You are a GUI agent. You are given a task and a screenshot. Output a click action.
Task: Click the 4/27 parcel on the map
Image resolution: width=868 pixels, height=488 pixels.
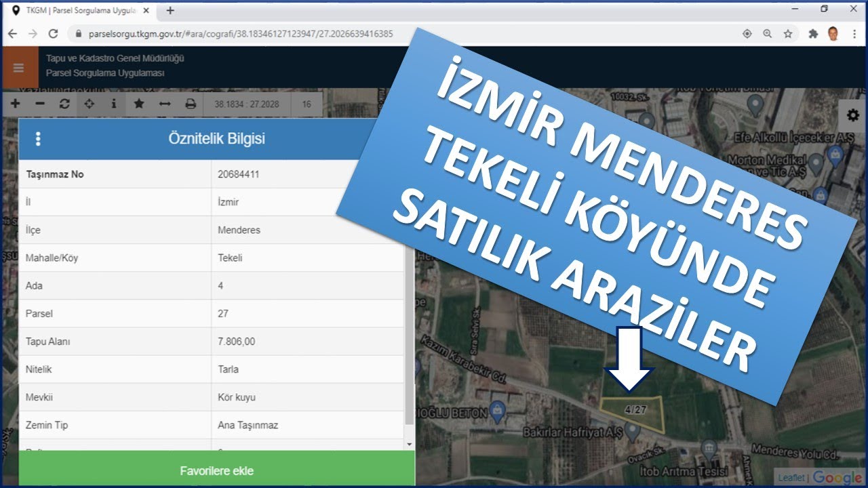coord(632,415)
